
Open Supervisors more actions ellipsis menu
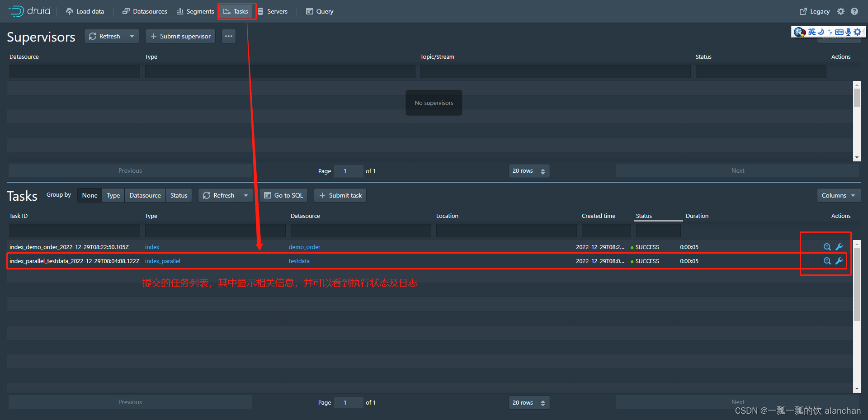click(229, 36)
